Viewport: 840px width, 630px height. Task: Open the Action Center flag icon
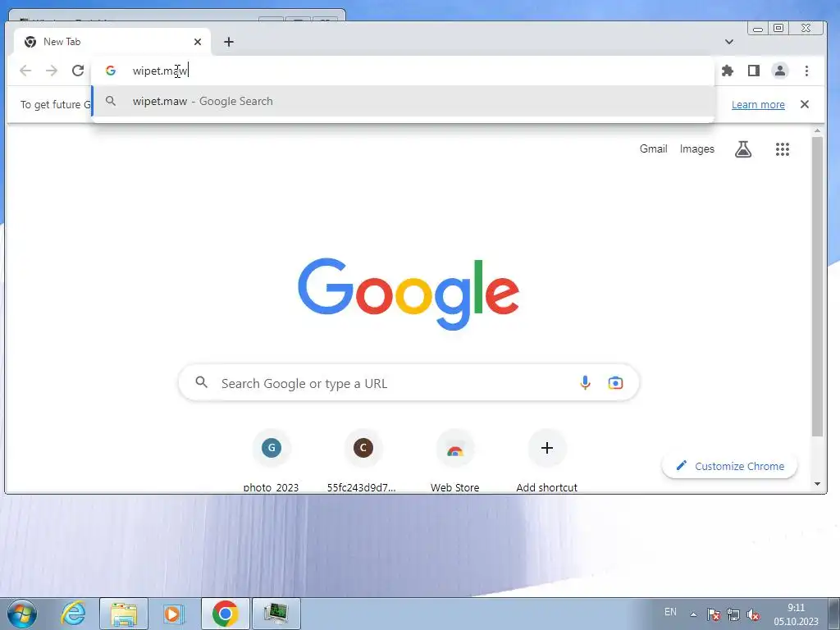(x=713, y=614)
